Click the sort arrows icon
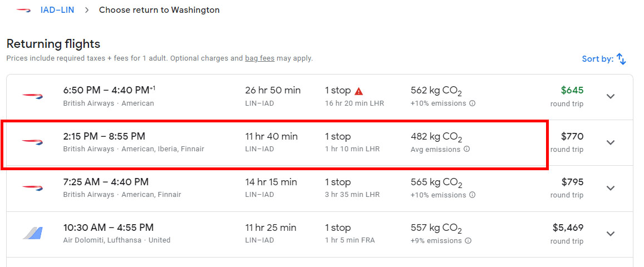 coord(622,59)
